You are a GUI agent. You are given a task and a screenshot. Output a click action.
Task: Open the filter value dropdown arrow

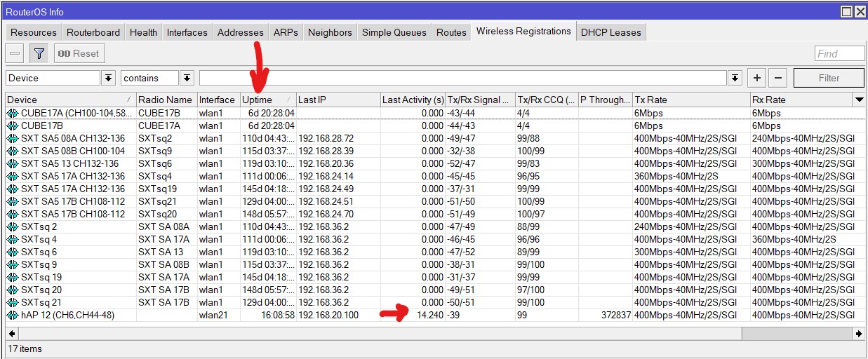tap(735, 78)
